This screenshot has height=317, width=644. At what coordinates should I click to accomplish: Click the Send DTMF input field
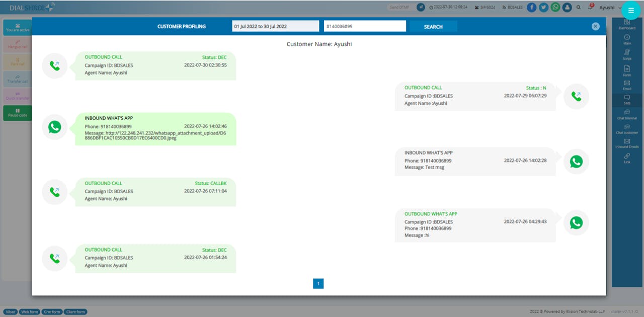click(x=401, y=8)
